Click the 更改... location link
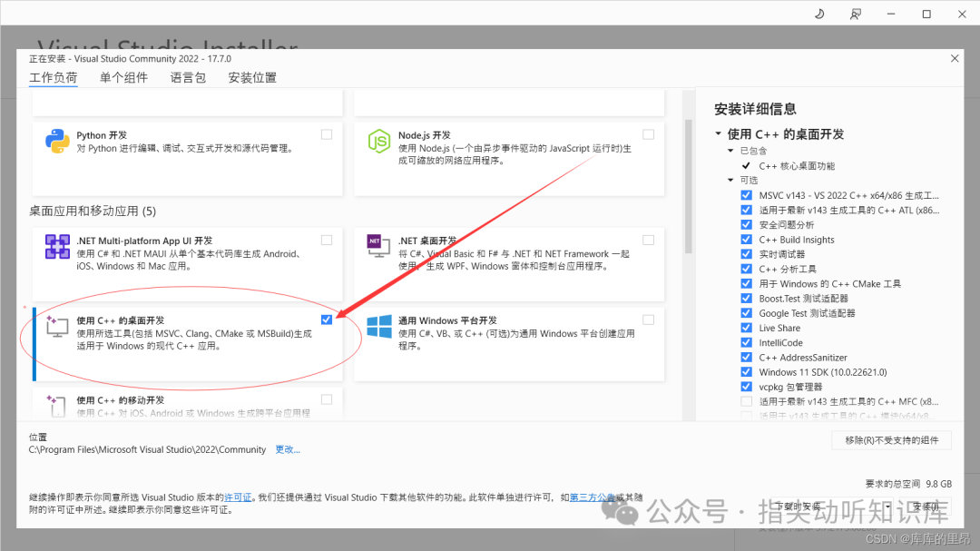Viewport: 980px width, 551px height. (x=288, y=449)
